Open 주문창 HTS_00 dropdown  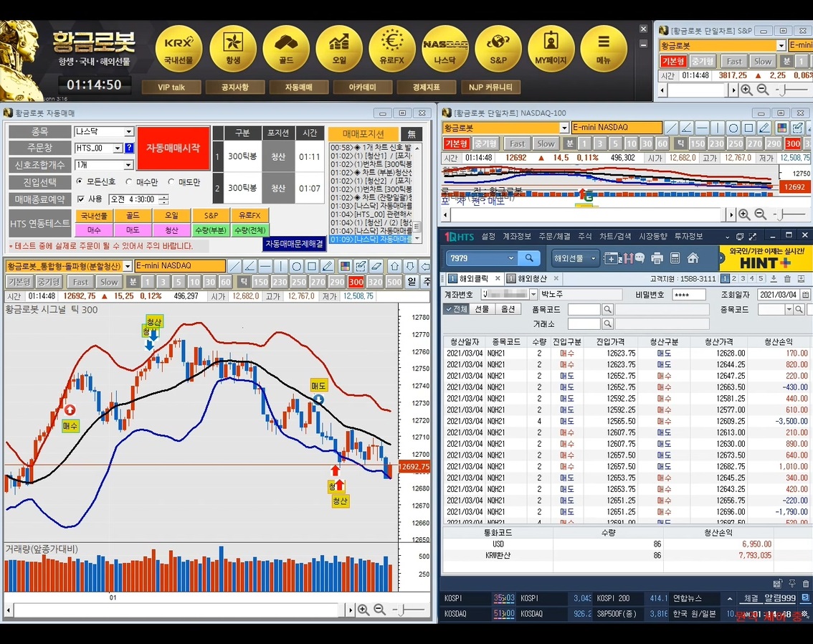pyautogui.click(x=118, y=148)
